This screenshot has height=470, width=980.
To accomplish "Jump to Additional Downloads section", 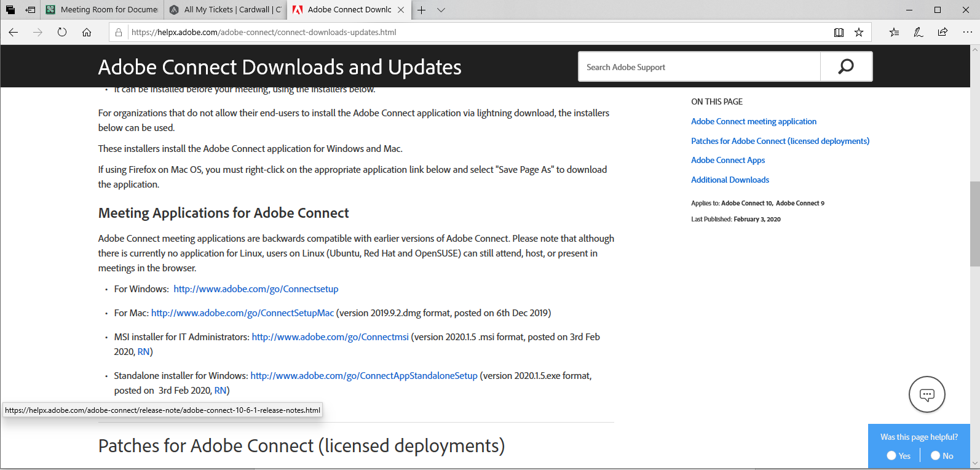I will click(x=730, y=180).
